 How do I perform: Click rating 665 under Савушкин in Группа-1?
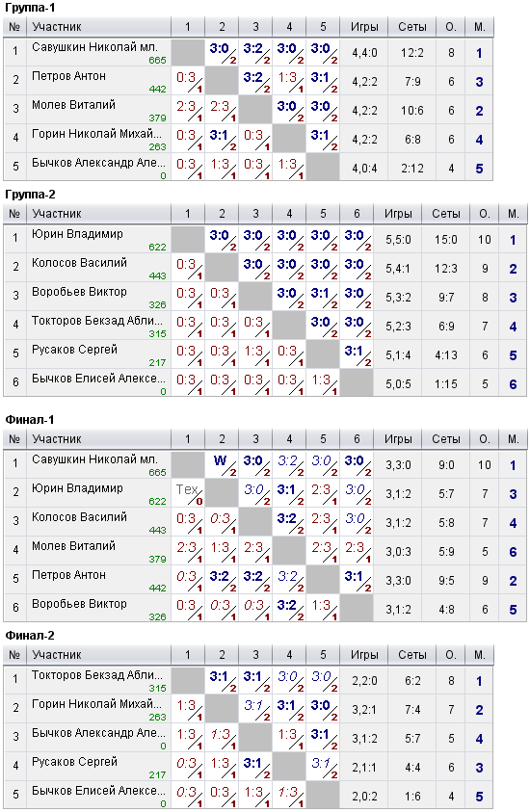click(157, 60)
